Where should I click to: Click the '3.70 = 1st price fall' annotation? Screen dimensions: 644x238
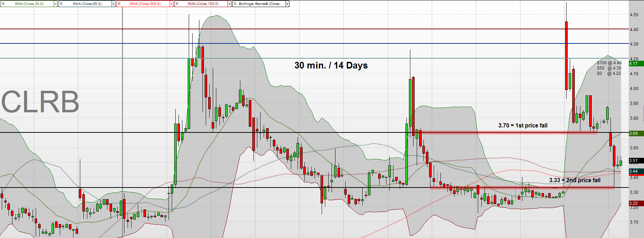pyautogui.click(x=523, y=125)
